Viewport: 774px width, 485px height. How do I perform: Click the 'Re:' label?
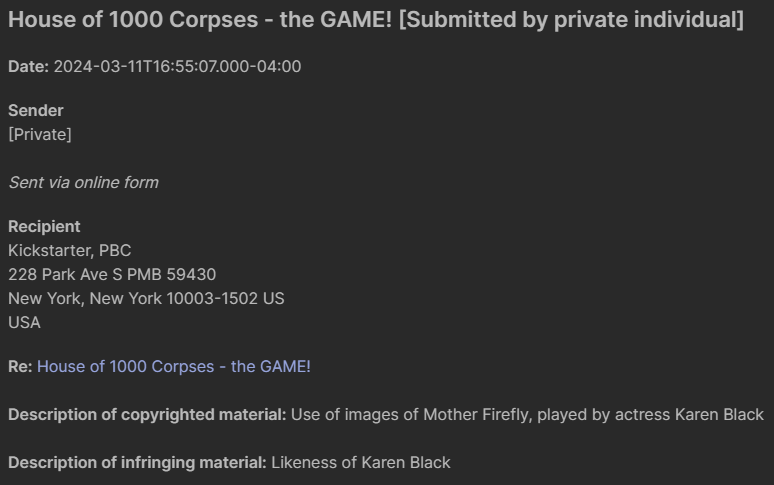point(20,367)
